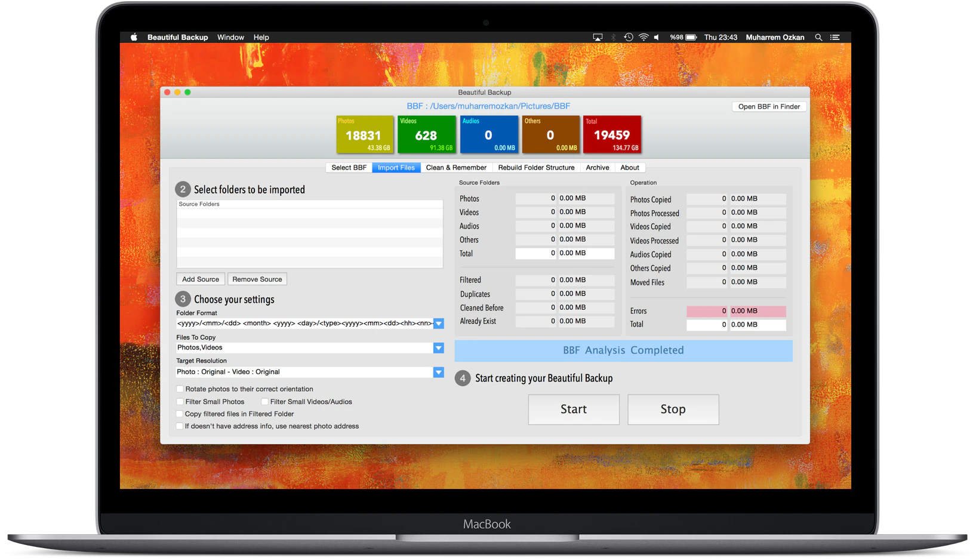Open Spotlight search magnifier icon
Viewport: 979px width, 560px height.
(x=818, y=37)
